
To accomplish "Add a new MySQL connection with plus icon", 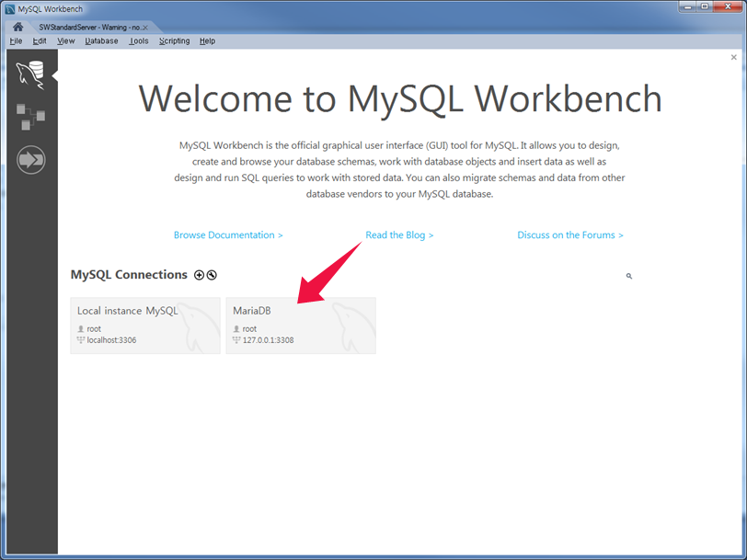I will tap(199, 275).
